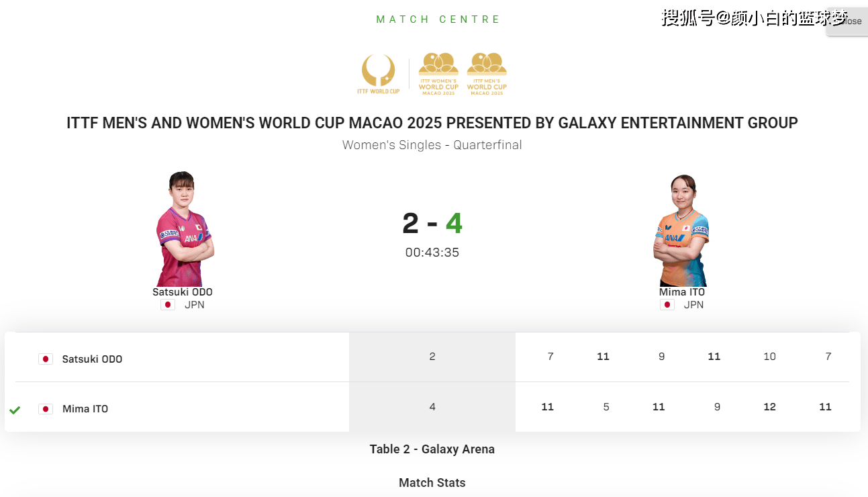Click the Table 2 - Galaxy Arena label

(432, 449)
